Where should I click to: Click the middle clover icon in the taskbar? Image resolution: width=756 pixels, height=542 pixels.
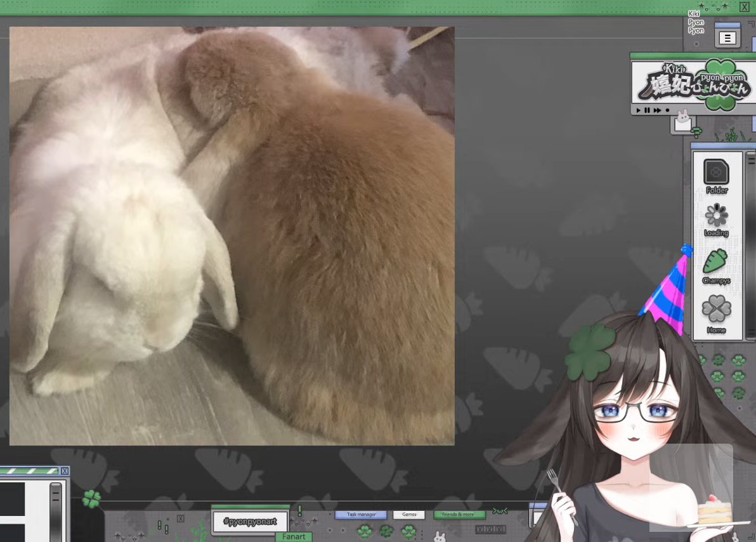[386, 532]
